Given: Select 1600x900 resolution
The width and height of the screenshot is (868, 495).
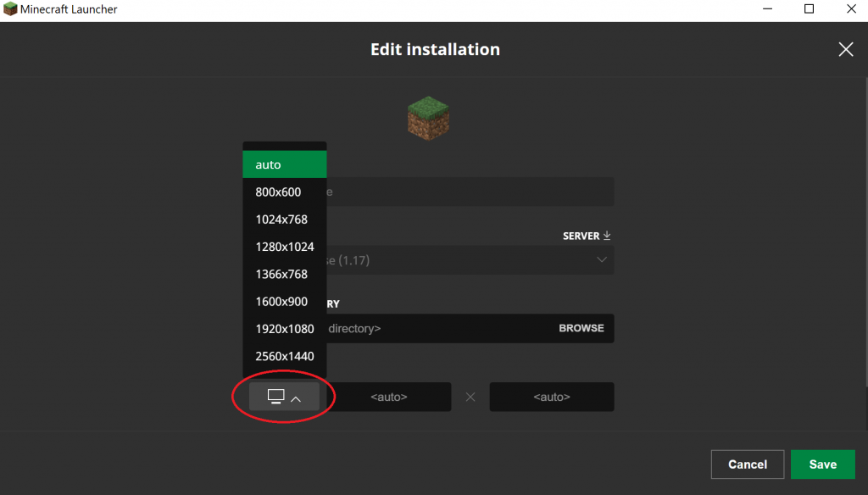Looking at the screenshot, I should coord(284,301).
